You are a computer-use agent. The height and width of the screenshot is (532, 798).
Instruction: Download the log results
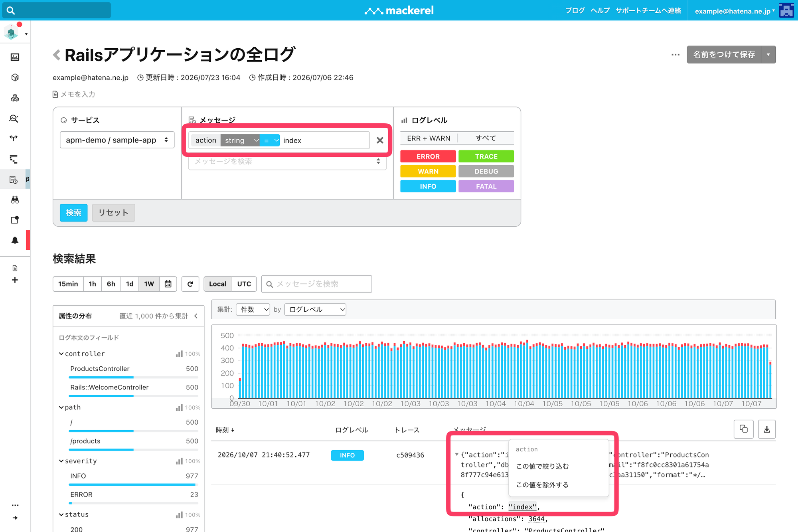(x=766, y=429)
